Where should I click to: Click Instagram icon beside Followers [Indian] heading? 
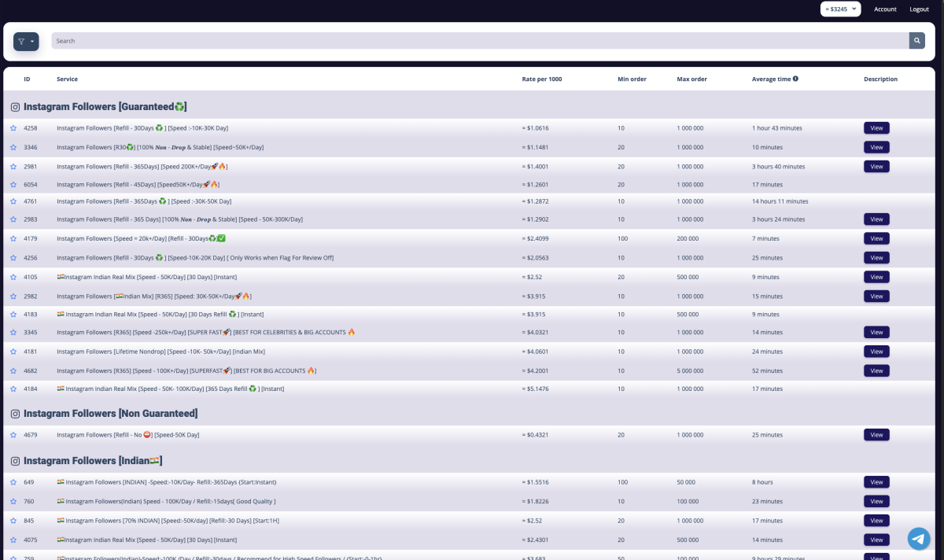click(15, 461)
